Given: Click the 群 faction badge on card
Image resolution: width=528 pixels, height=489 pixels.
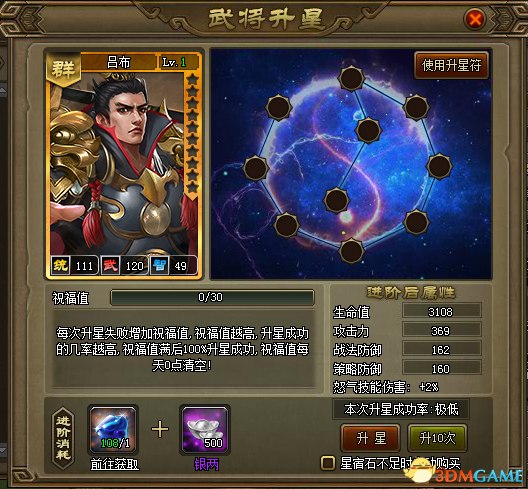Looking at the screenshot, I should [x=63, y=68].
